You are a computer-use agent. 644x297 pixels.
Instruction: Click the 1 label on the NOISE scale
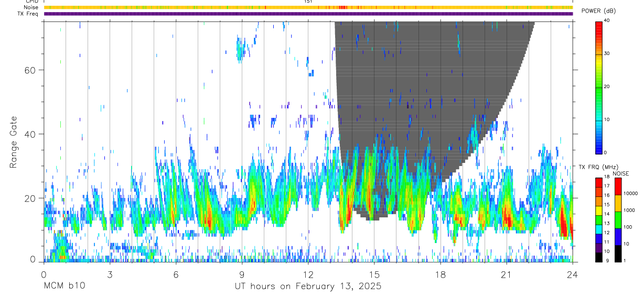(x=625, y=260)
